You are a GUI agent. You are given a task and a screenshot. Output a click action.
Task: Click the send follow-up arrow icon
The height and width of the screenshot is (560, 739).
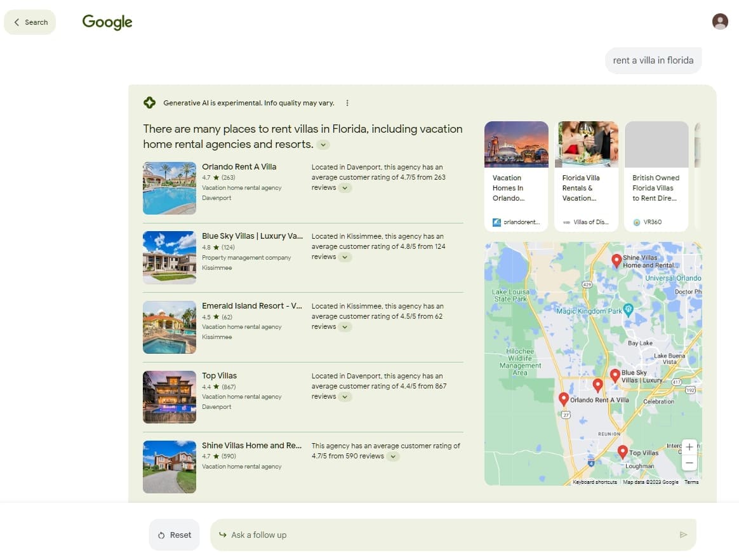(x=683, y=535)
